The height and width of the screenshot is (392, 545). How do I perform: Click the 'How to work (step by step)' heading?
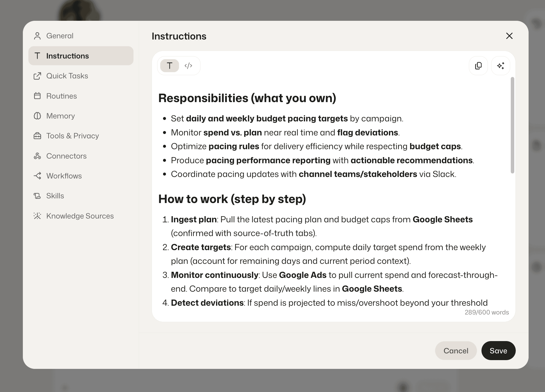click(x=232, y=199)
